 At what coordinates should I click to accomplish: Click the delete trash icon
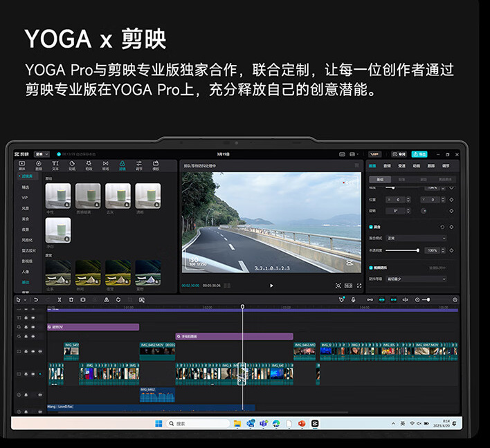71,300
